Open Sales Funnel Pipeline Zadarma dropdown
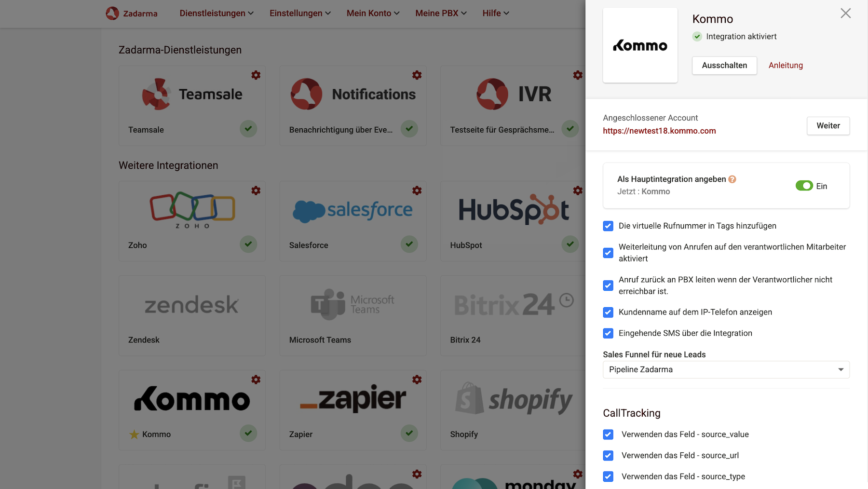 coord(726,369)
